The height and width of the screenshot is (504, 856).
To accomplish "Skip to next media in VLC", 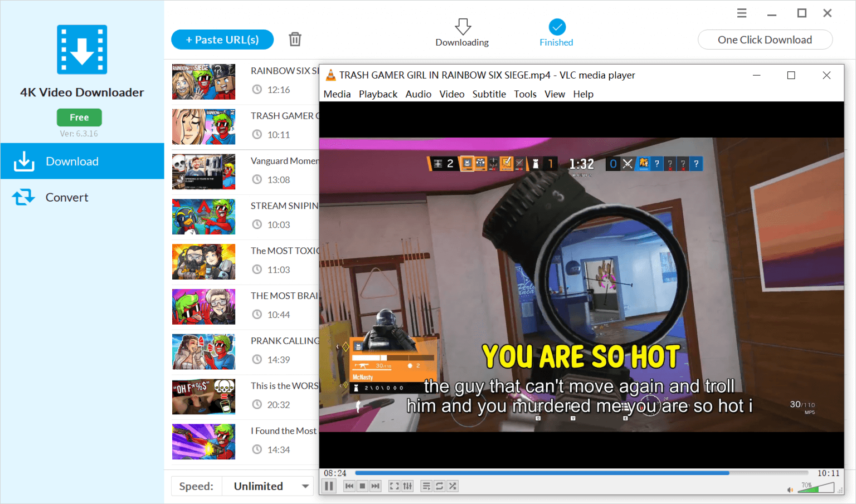I will (x=376, y=486).
